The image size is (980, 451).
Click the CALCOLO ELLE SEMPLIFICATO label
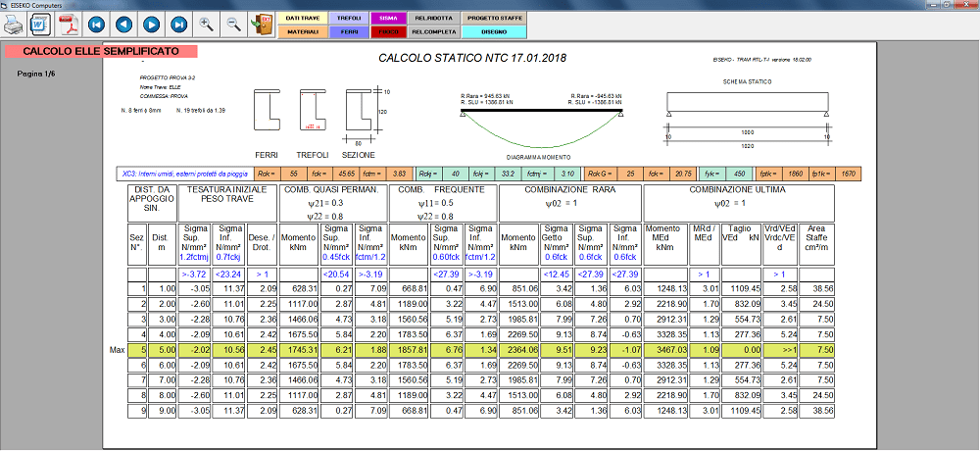pos(101,51)
